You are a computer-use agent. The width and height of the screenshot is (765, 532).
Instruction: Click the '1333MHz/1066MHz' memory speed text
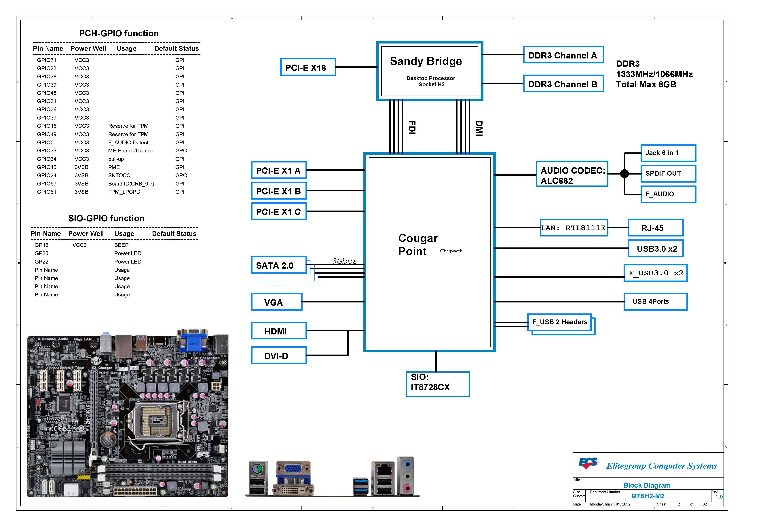tap(654, 74)
